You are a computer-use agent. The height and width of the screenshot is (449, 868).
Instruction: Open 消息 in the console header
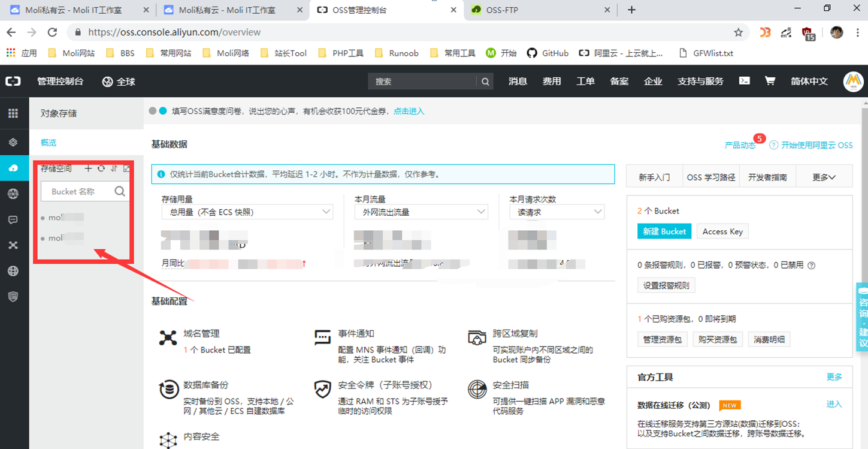tap(518, 81)
